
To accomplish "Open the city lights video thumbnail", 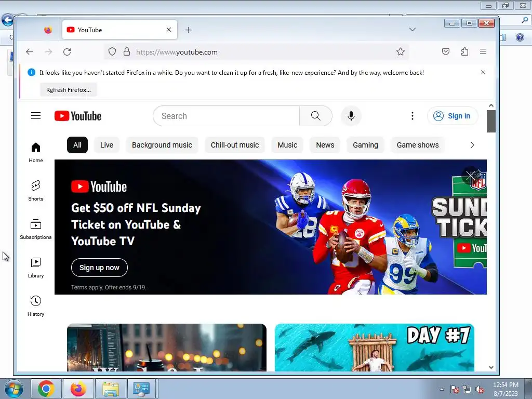I will [167, 348].
